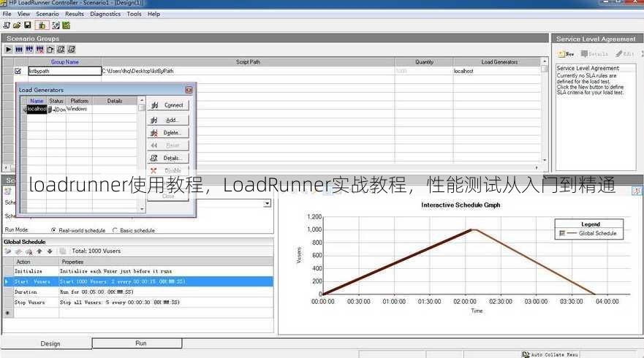
Task: Click the highlighted Load Generators toolbar icon
Action: pos(42,26)
